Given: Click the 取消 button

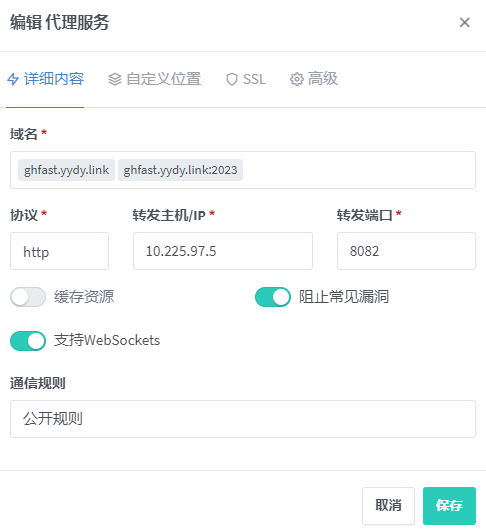Looking at the screenshot, I should (x=388, y=506).
